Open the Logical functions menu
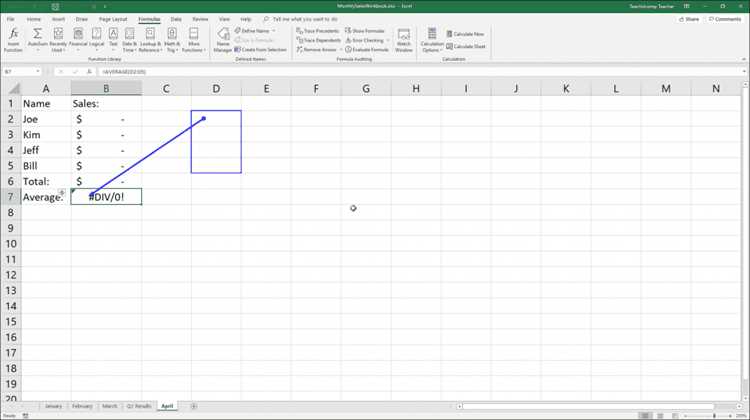Screen dimensions: 750x420 click(x=96, y=40)
